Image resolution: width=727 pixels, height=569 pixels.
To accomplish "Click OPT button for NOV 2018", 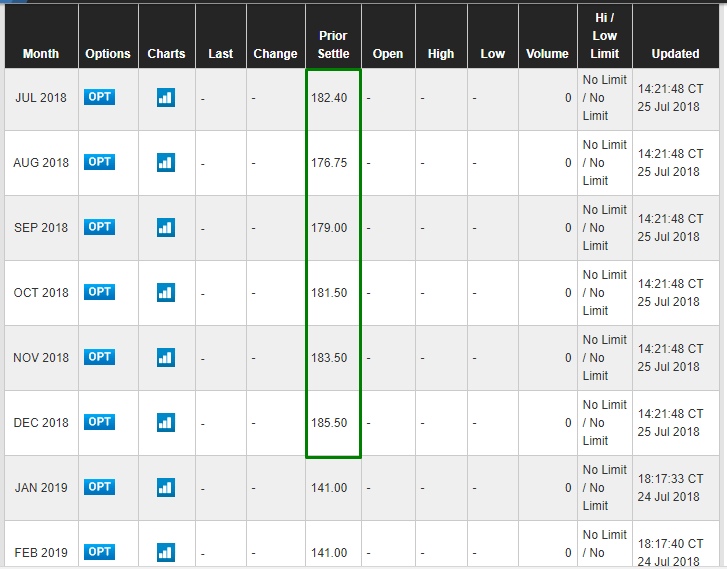I will point(99,357).
